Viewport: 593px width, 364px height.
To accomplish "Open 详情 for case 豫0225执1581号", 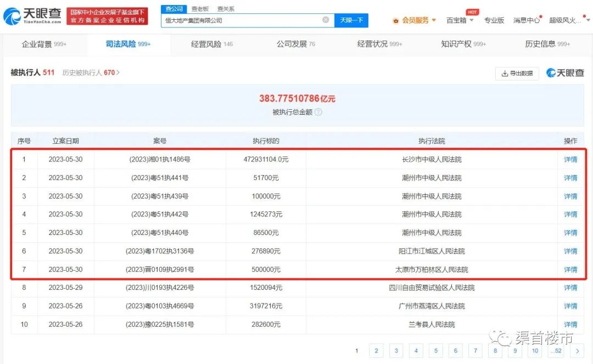I will coord(570,324).
